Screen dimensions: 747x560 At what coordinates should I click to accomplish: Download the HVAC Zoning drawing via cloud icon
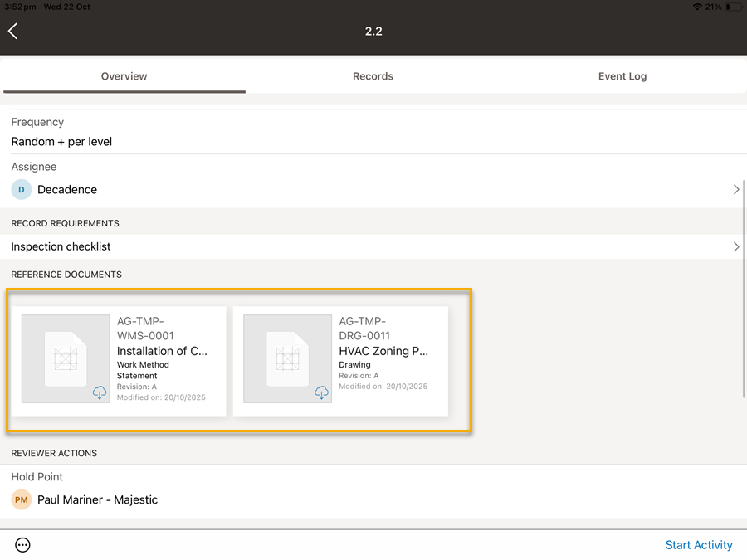pyautogui.click(x=321, y=392)
